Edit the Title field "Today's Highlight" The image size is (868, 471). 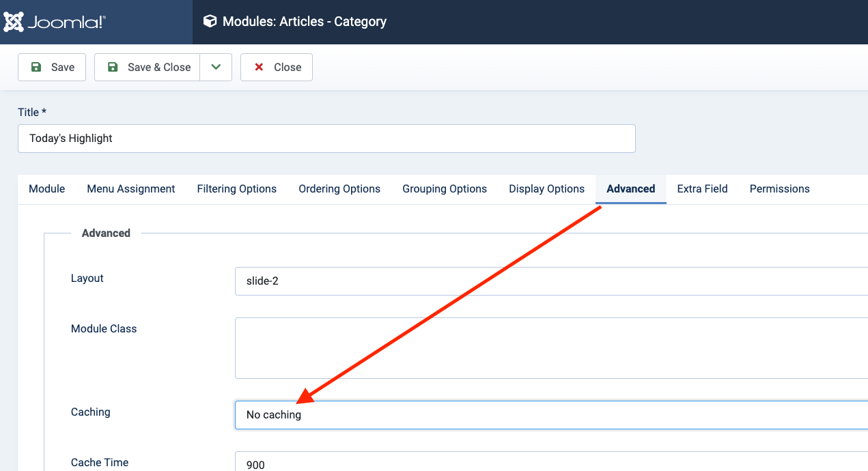pos(326,139)
